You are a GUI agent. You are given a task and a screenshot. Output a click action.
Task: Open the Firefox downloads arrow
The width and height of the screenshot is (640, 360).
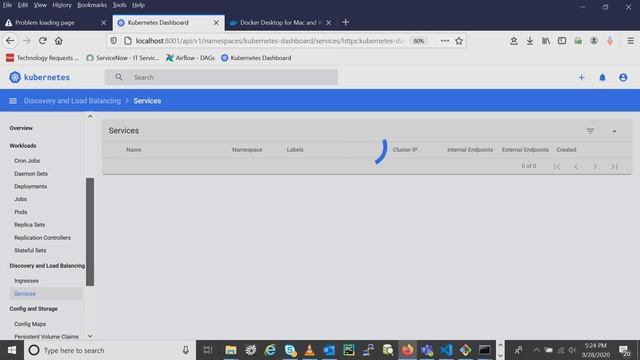click(529, 41)
